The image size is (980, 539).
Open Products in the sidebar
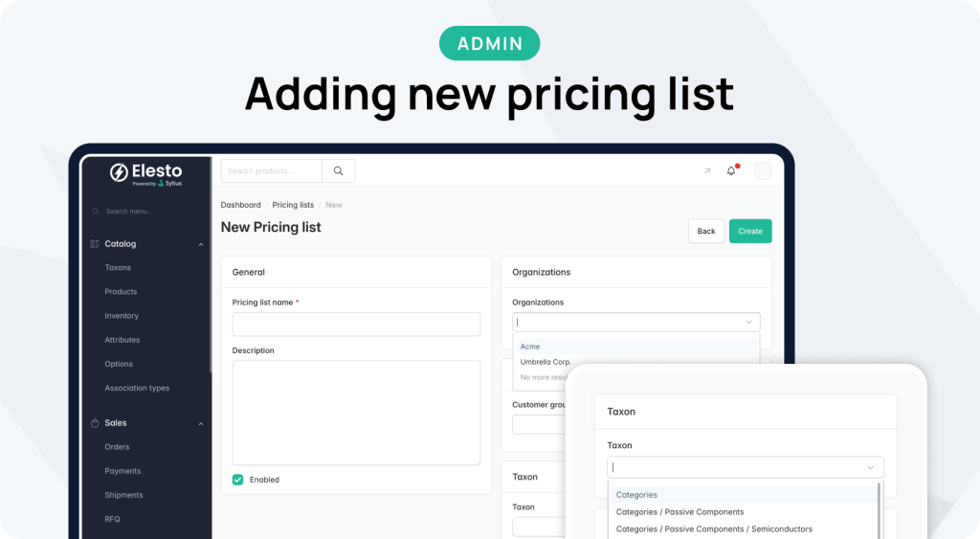coord(121,292)
